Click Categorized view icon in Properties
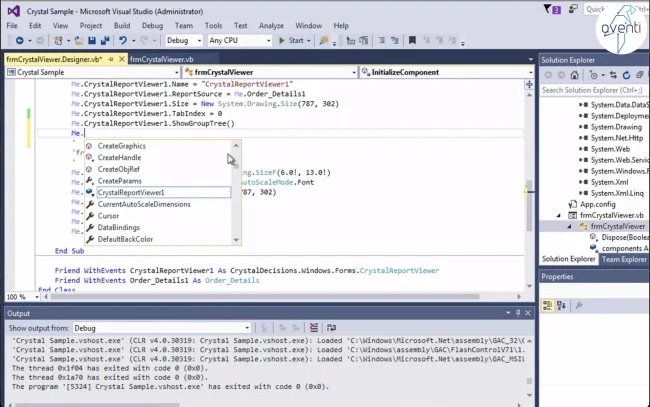The image size is (650, 407). [547, 306]
